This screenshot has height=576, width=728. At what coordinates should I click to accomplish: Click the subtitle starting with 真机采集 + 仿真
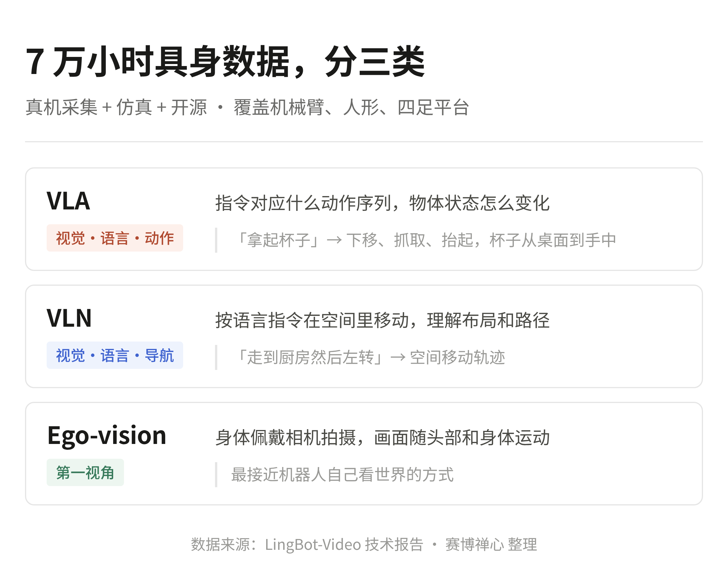pyautogui.click(x=247, y=107)
